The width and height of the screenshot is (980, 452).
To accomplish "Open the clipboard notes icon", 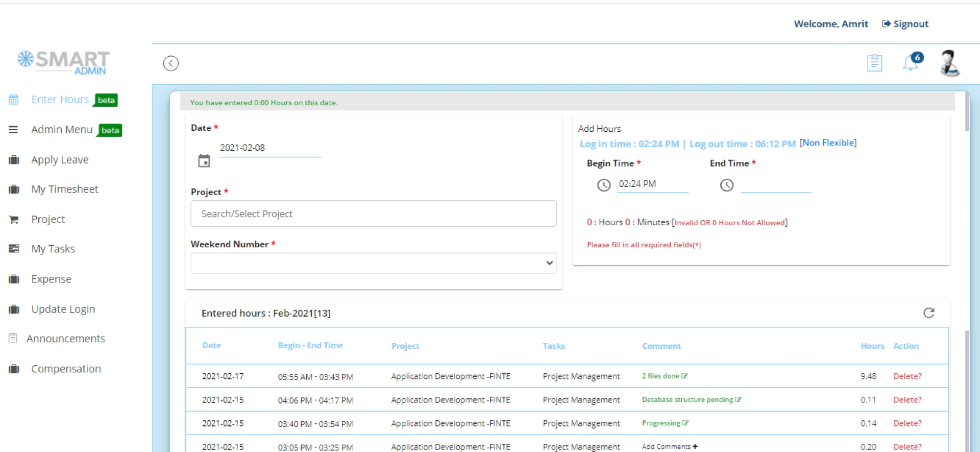I will (874, 63).
